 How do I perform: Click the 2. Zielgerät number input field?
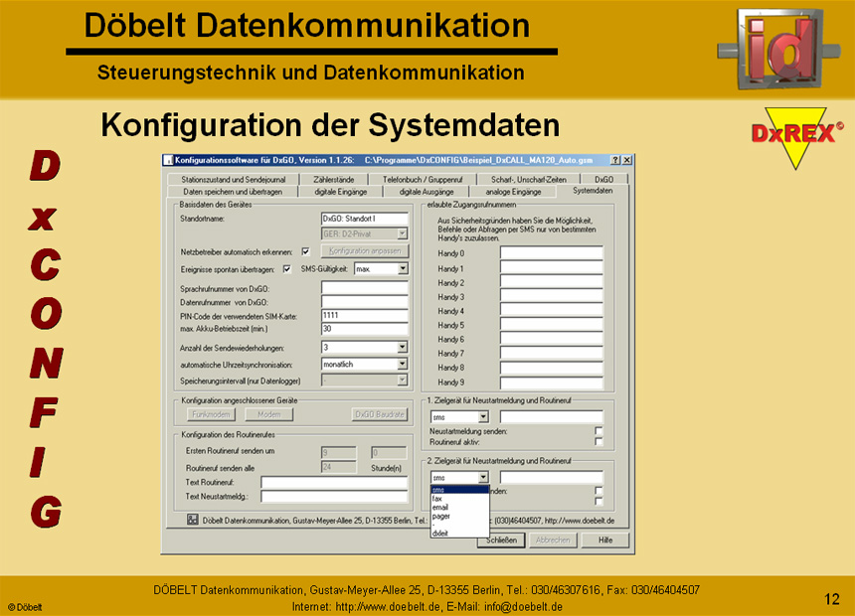pos(552,478)
